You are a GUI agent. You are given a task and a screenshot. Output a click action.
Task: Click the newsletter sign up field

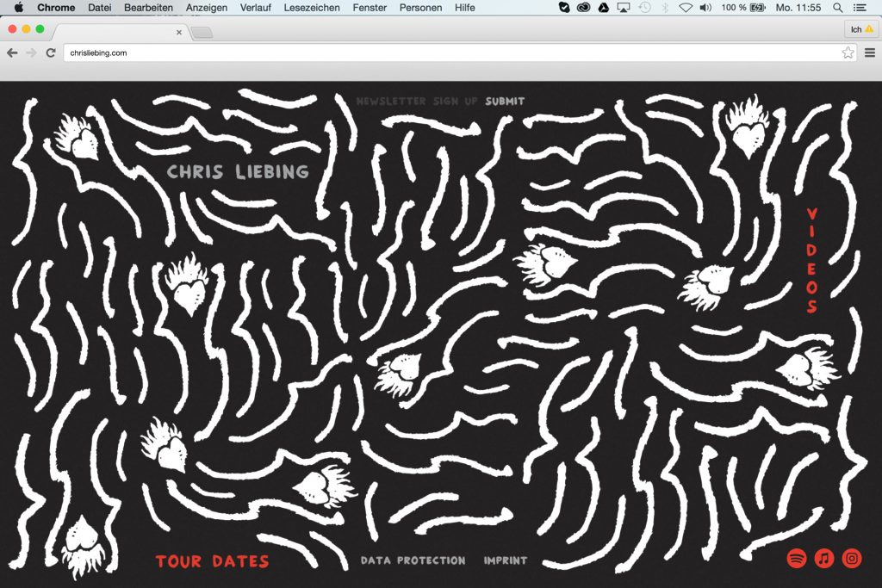click(417, 101)
